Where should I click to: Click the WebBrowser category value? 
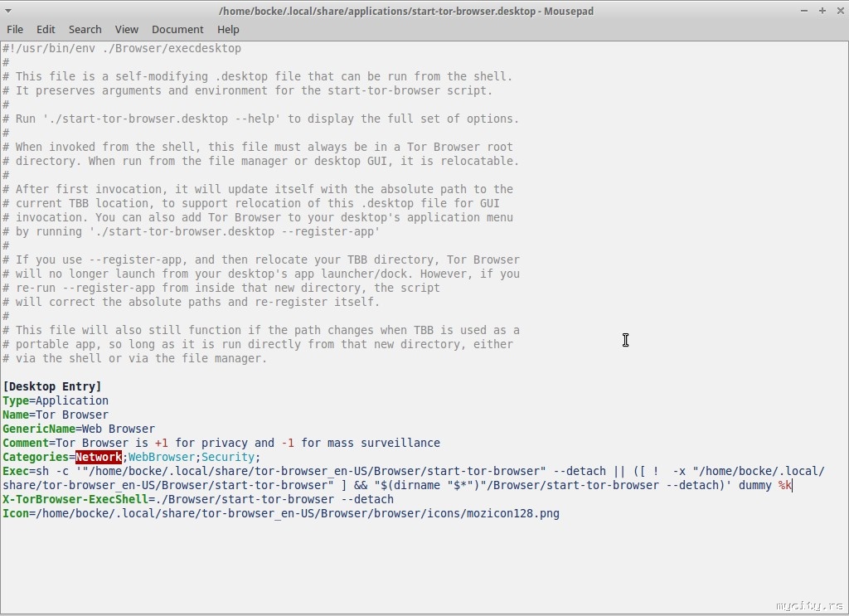pos(162,457)
